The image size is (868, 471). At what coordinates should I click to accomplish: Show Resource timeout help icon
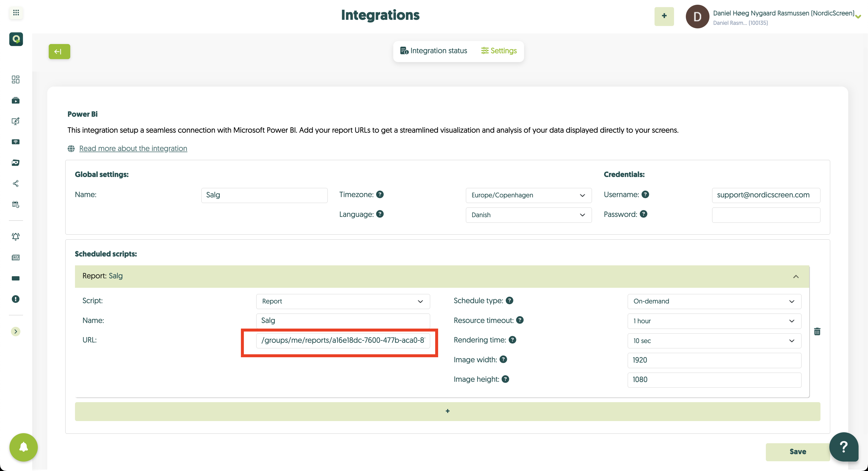520,320
